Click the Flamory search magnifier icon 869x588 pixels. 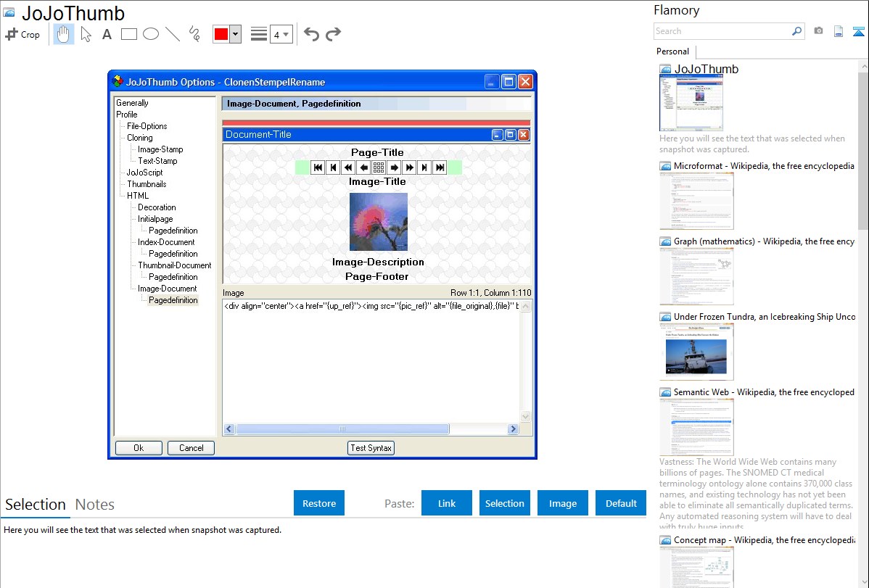tap(796, 31)
